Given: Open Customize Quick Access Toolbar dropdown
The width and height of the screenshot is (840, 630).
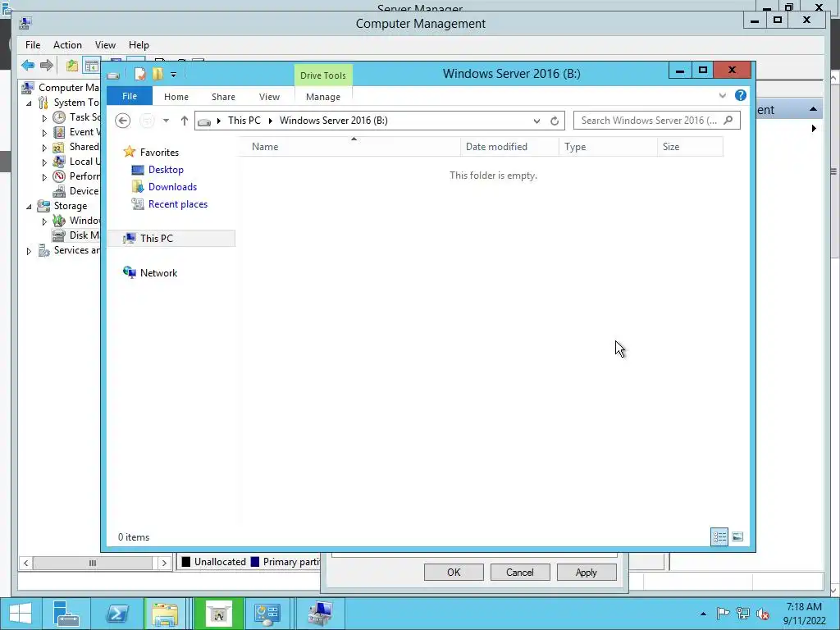Looking at the screenshot, I should click(x=173, y=75).
